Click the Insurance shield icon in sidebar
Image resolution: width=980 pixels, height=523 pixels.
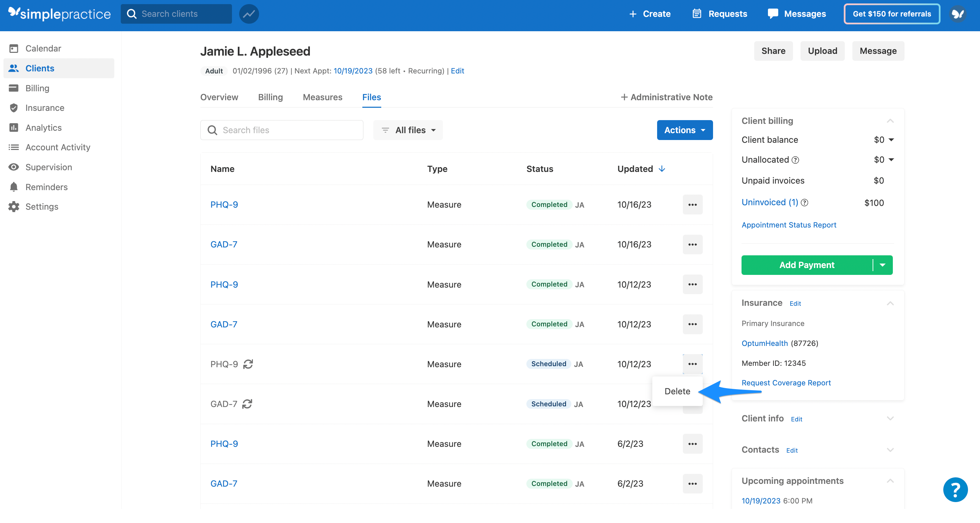pyautogui.click(x=14, y=108)
